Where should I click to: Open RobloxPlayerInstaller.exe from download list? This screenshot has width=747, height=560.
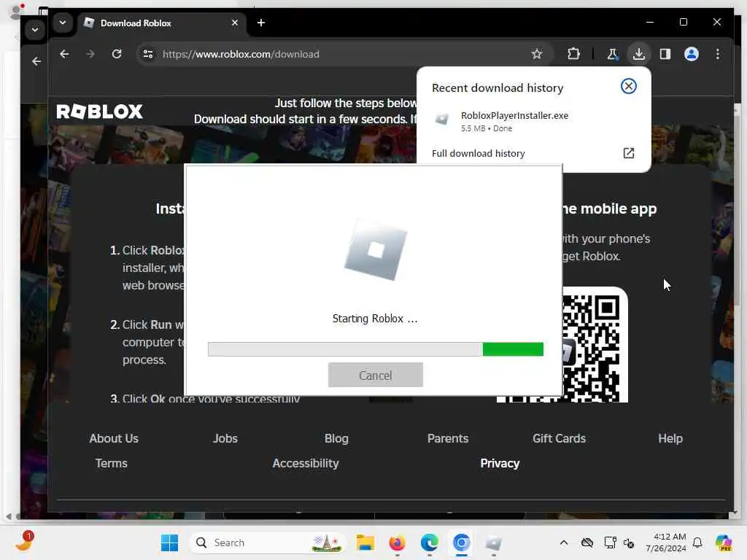[514, 122]
